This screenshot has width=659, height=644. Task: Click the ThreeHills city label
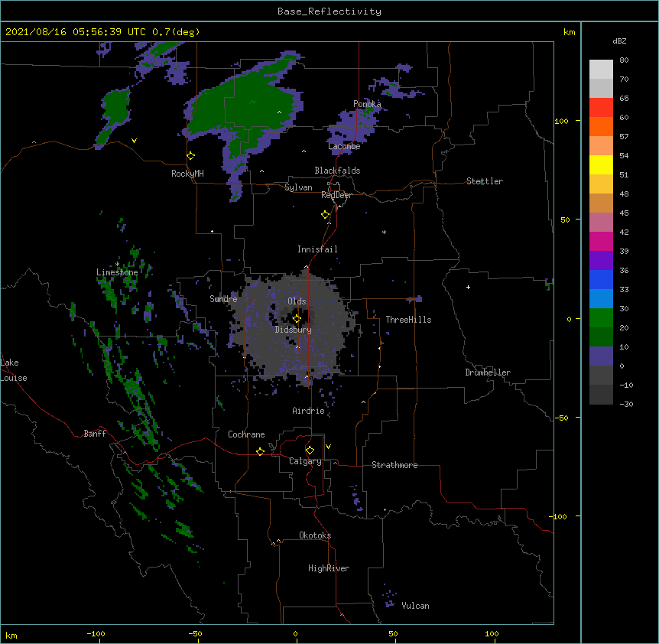point(408,320)
